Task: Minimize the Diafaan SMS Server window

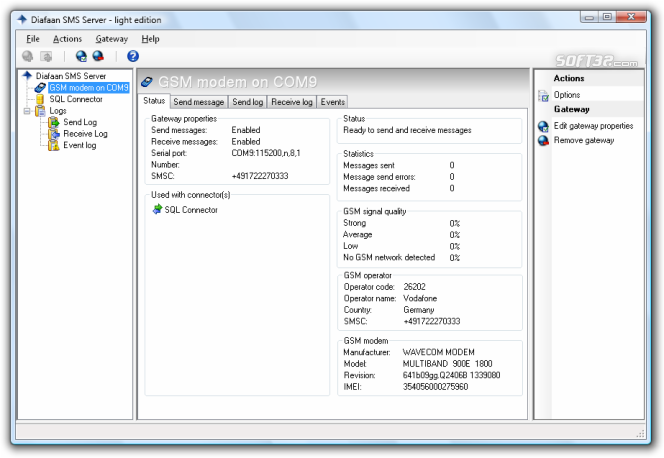Action: coord(589,17)
